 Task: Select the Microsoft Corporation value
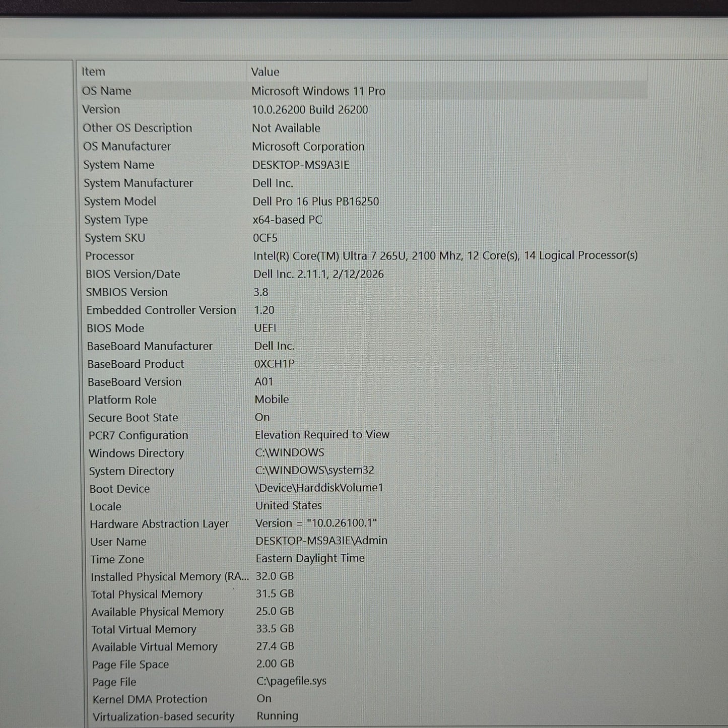point(308,147)
